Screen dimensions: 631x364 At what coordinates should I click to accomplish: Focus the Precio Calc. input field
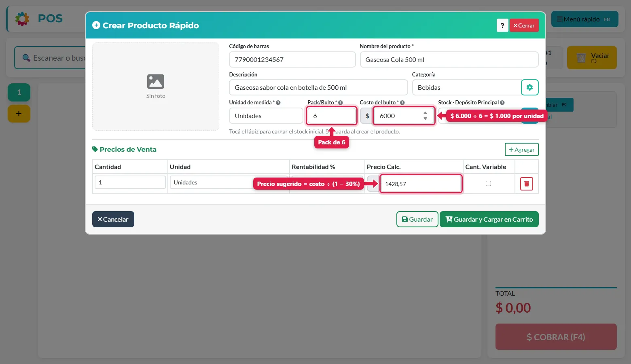(421, 184)
